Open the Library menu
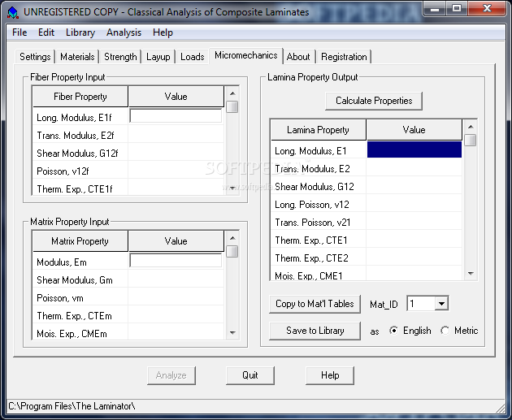 80,32
